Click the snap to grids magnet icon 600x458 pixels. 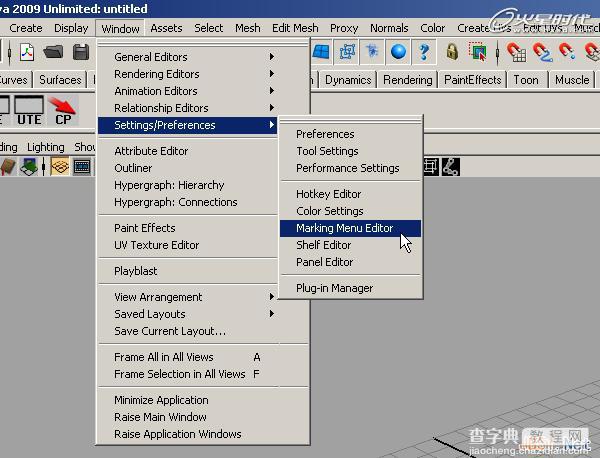(x=516, y=52)
